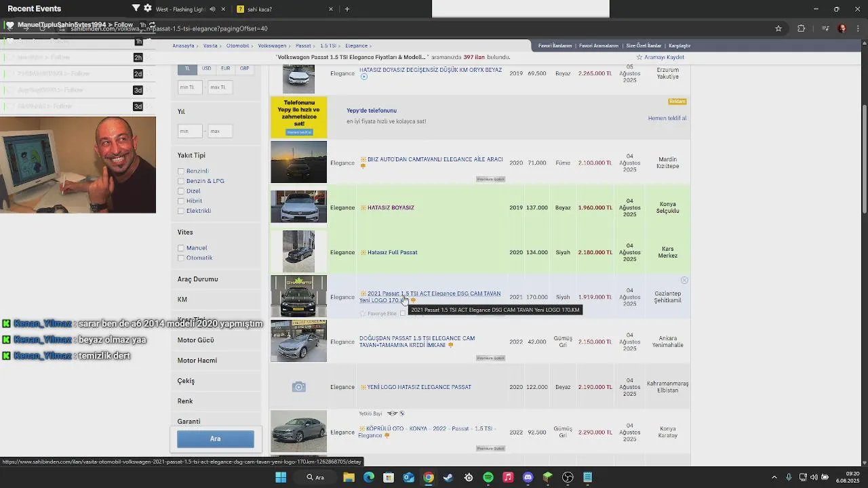Open the Karşılaştır link
The width and height of the screenshot is (868, 488).
(679, 45)
